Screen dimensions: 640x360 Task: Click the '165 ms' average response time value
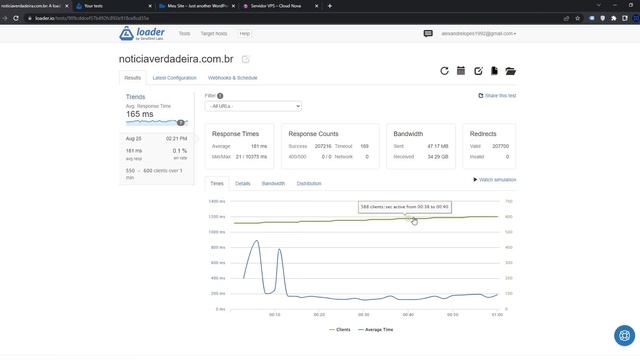click(140, 114)
